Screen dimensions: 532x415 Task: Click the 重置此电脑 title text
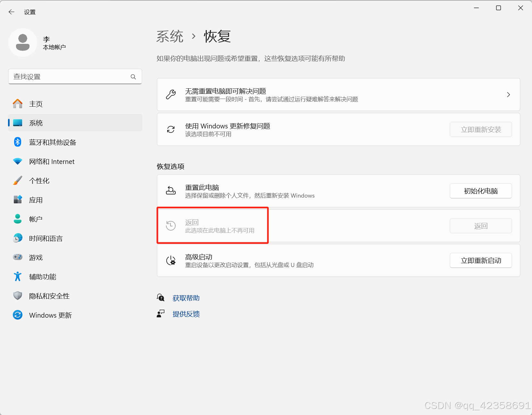tap(202, 187)
